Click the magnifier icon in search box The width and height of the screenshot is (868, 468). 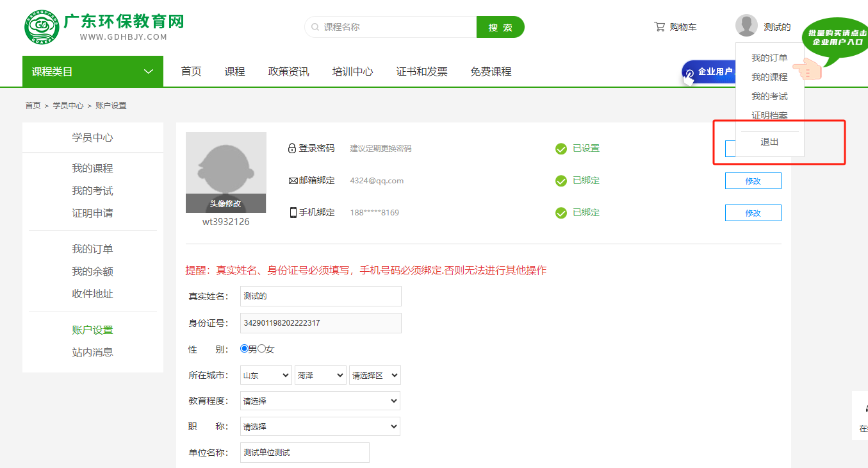pyautogui.click(x=315, y=28)
